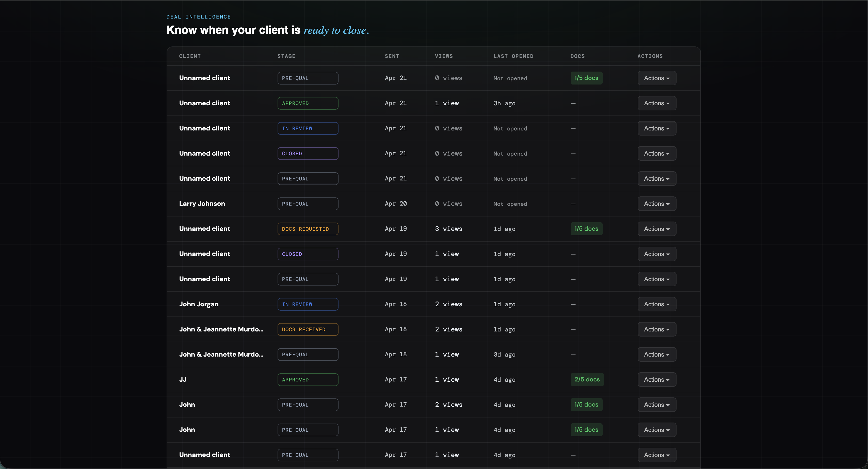Select the CLOSED badge in the Apr 19 row
The height and width of the screenshot is (469, 868).
click(307, 254)
